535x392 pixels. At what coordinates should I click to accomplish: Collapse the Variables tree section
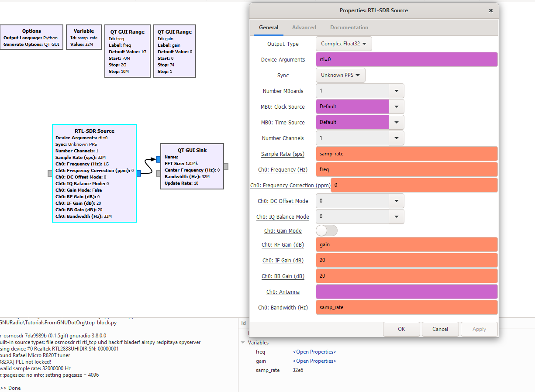243,343
